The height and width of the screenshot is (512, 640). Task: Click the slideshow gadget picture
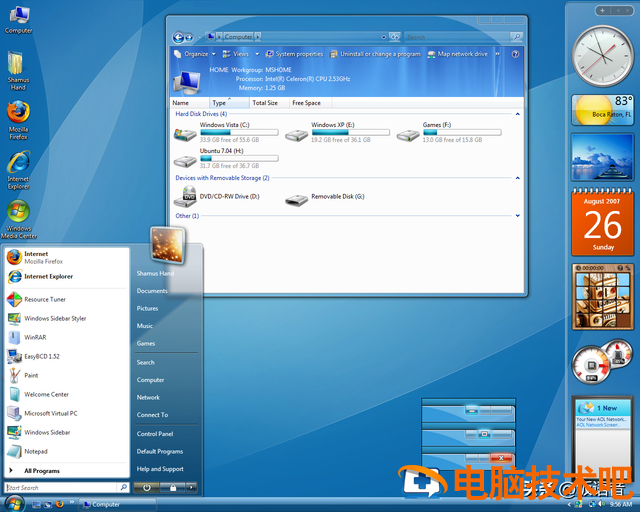tap(602, 157)
